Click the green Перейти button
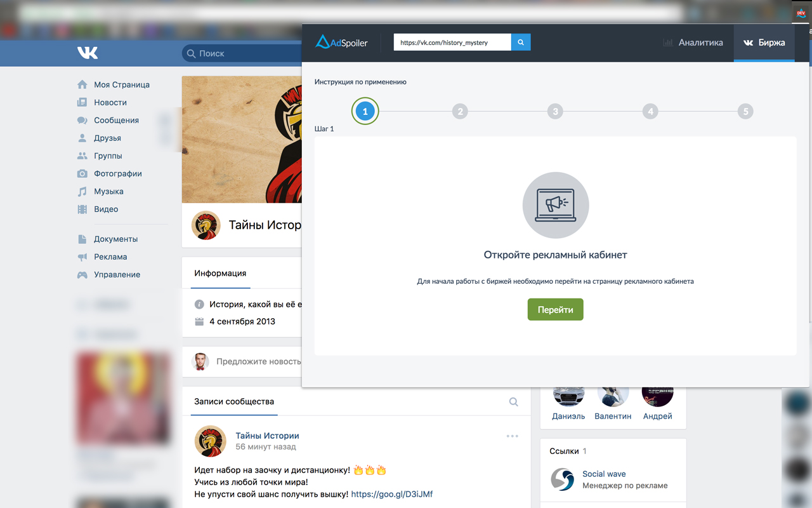 click(555, 310)
